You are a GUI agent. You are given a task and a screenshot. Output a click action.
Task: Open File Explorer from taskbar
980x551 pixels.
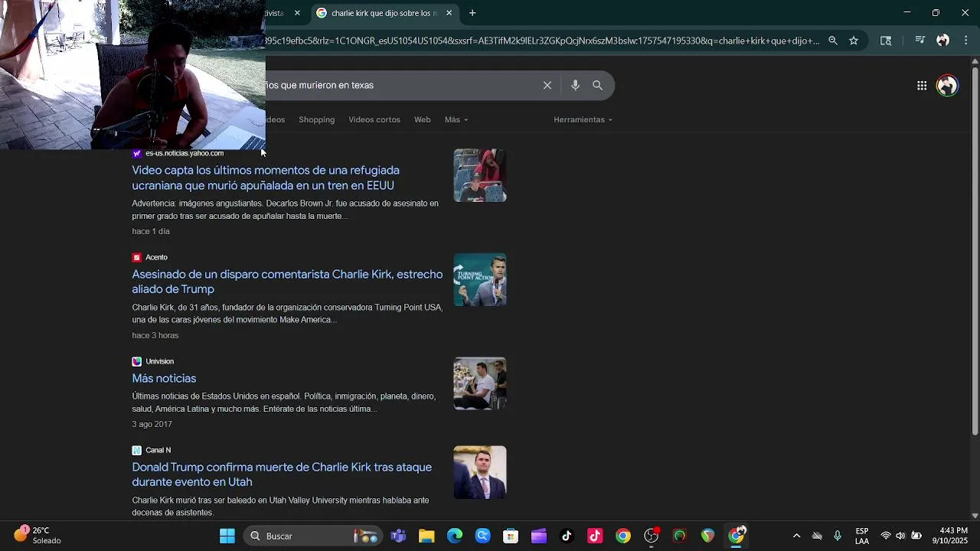[x=426, y=536]
